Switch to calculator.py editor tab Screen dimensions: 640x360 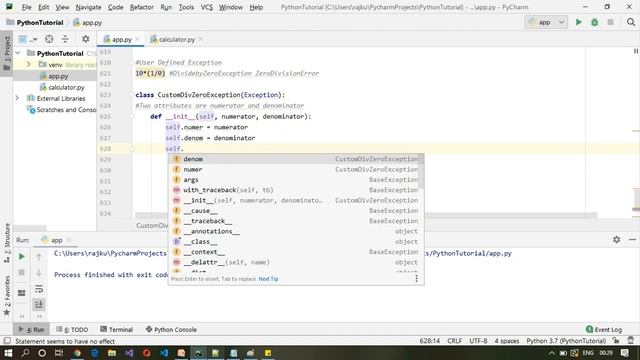(177, 39)
